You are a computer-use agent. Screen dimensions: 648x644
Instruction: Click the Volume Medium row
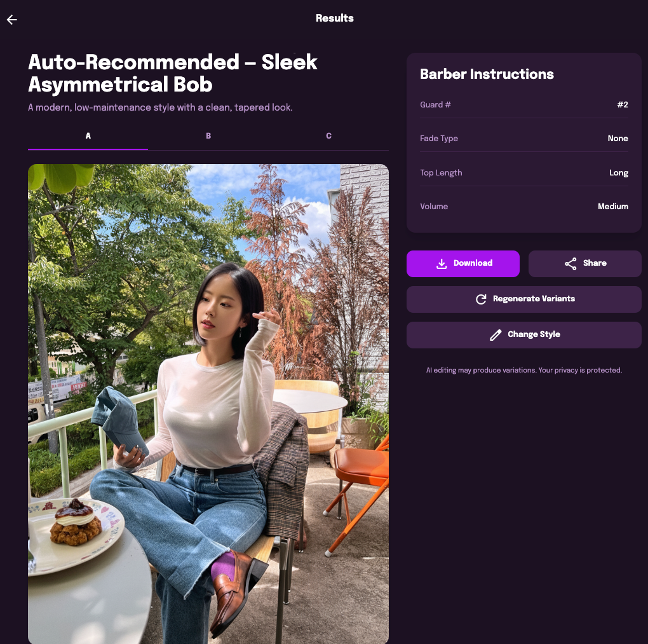coord(524,207)
